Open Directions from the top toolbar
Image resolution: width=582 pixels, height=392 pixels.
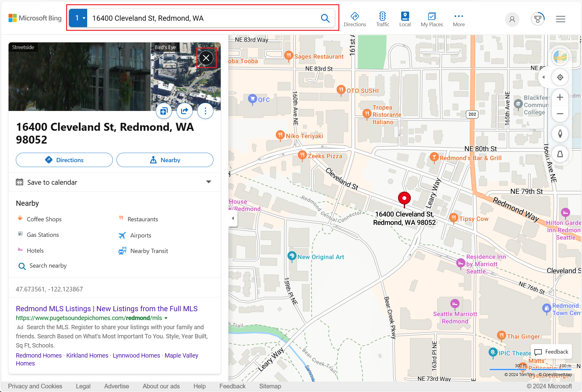355,20
